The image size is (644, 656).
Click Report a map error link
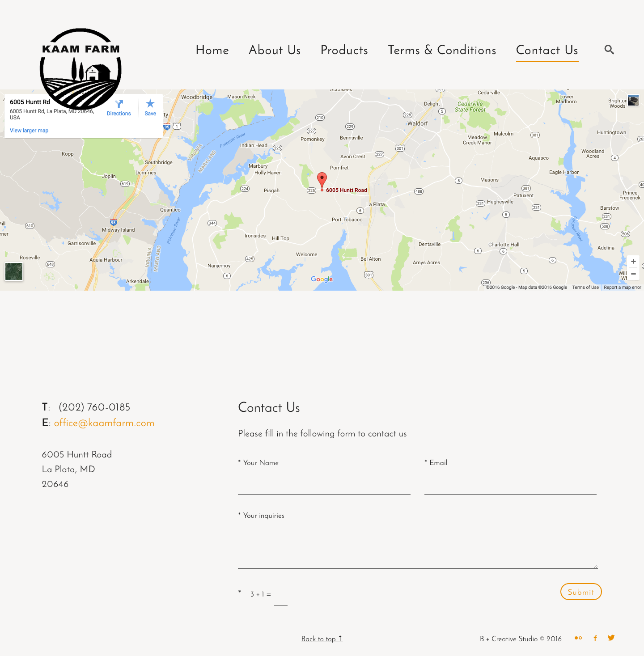623,288
